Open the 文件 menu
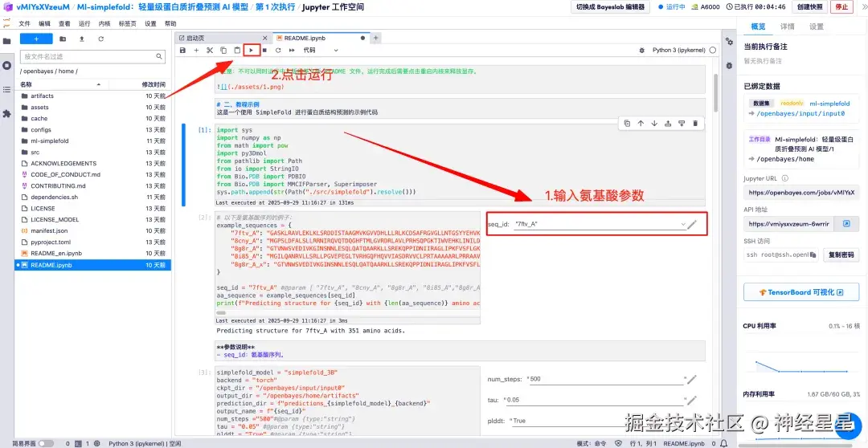868x448 pixels. click(x=24, y=24)
